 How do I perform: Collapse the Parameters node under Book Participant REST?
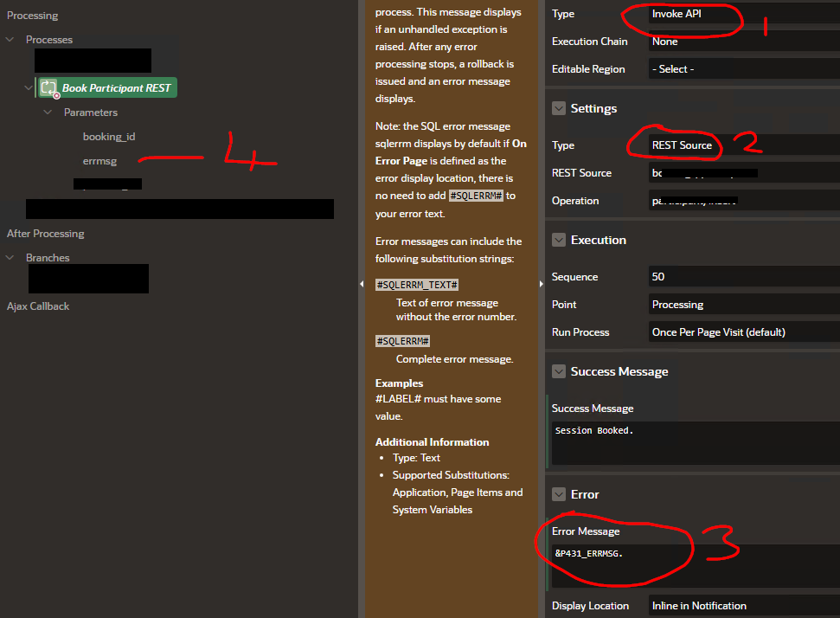click(x=48, y=112)
